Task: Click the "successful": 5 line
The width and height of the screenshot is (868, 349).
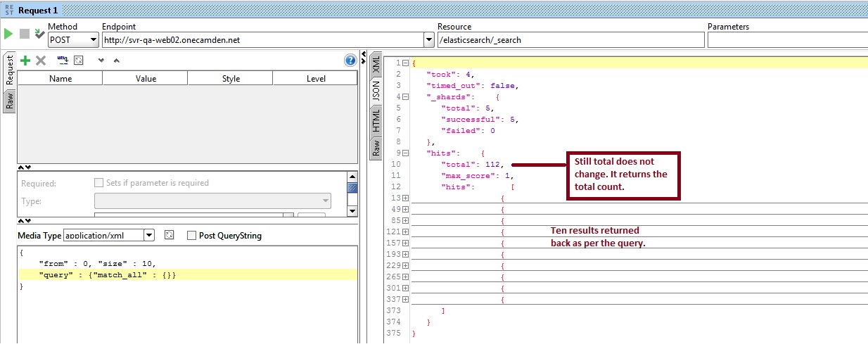Action: pos(480,119)
